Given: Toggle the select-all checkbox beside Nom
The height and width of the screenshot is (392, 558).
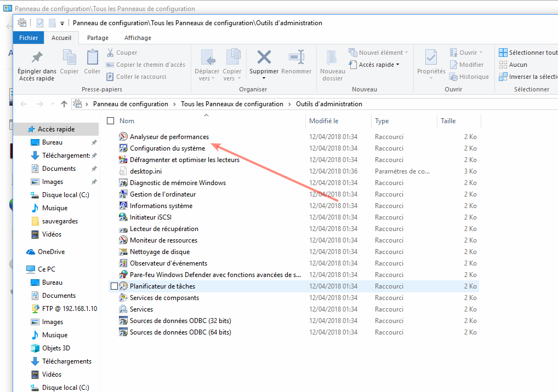Looking at the screenshot, I should (x=111, y=121).
